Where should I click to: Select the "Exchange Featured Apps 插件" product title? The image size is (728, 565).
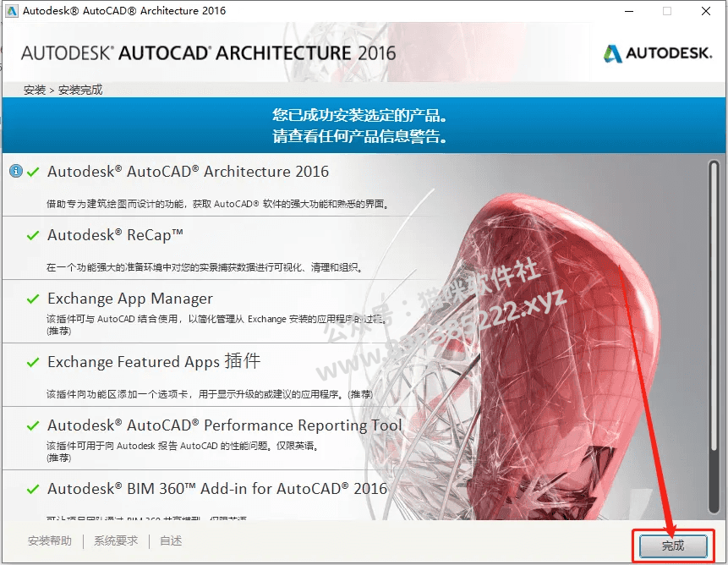[154, 361]
